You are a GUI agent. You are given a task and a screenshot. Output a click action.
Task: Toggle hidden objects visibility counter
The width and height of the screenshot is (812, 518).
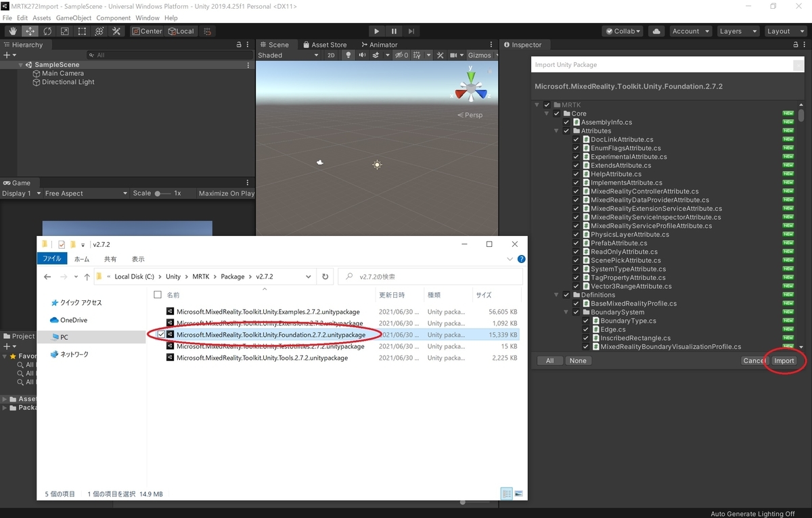tap(402, 55)
